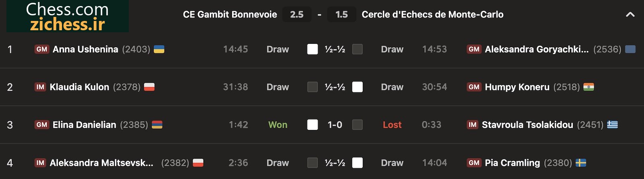Viewport: 644px width, 179px height.
Task: Click black piece square for Klaudia Kulon
Action: [312, 87]
